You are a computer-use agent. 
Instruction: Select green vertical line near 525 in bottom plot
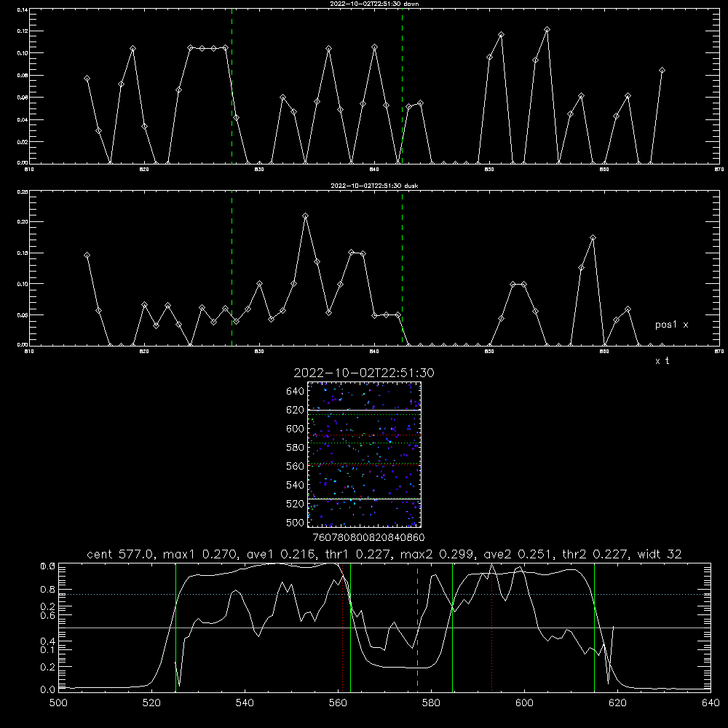pos(175,628)
